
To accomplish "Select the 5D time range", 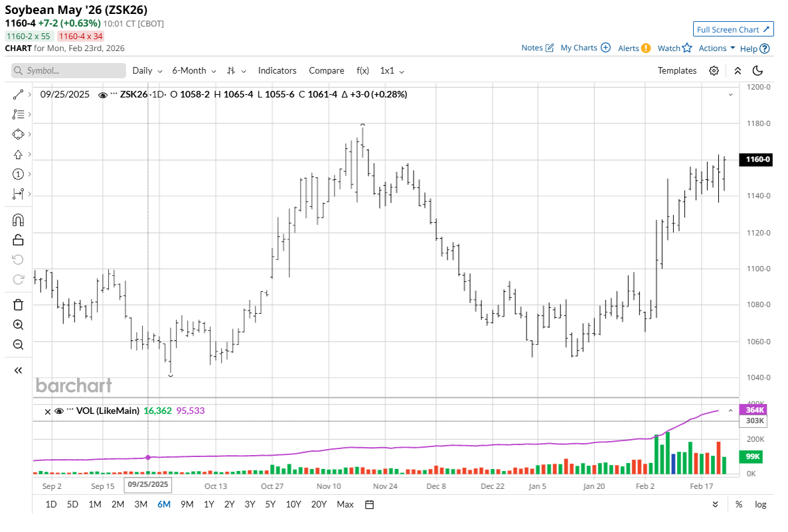I will [x=73, y=504].
